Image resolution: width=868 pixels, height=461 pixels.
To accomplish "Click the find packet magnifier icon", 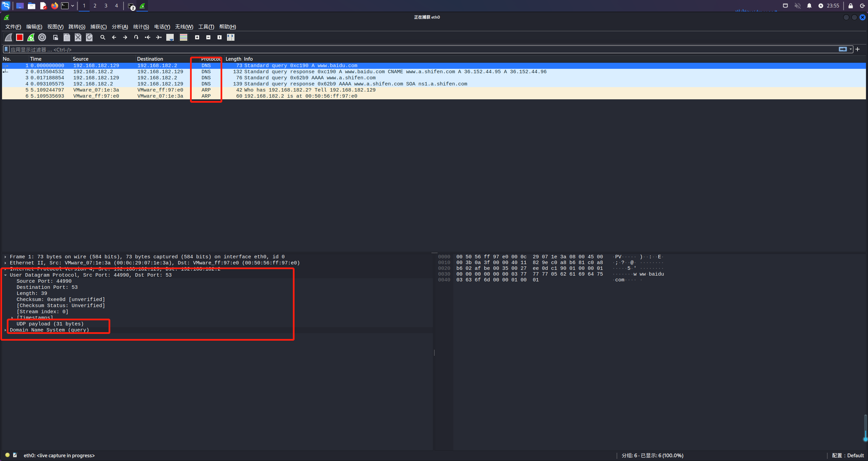I will (102, 37).
